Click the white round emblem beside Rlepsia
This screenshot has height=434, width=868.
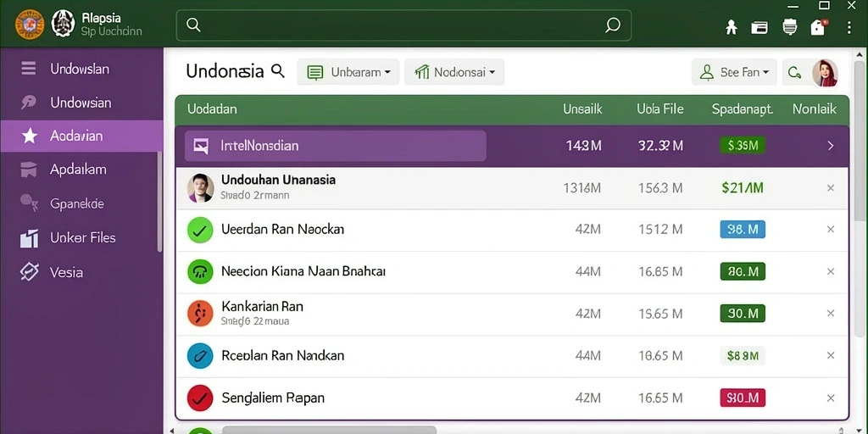pos(63,25)
